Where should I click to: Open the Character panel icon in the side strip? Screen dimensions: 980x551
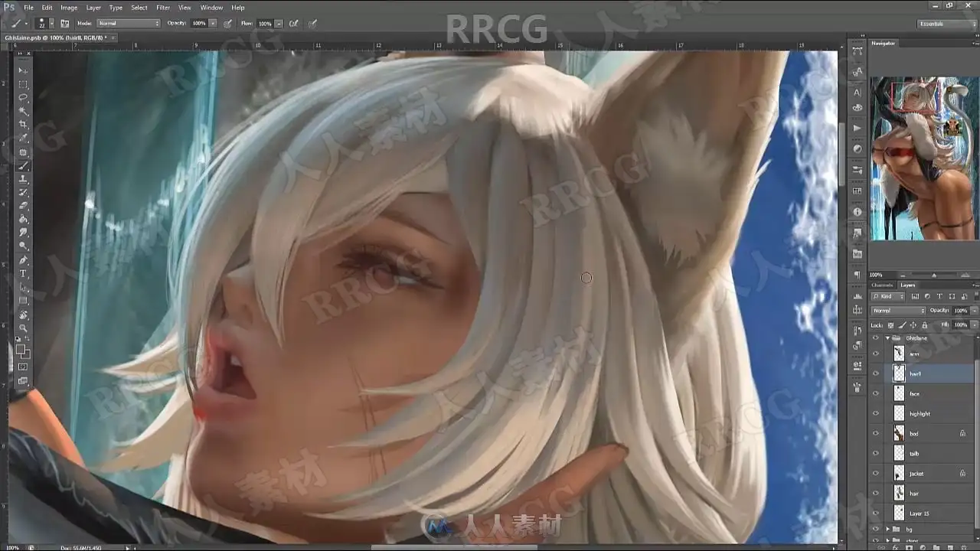click(x=857, y=93)
